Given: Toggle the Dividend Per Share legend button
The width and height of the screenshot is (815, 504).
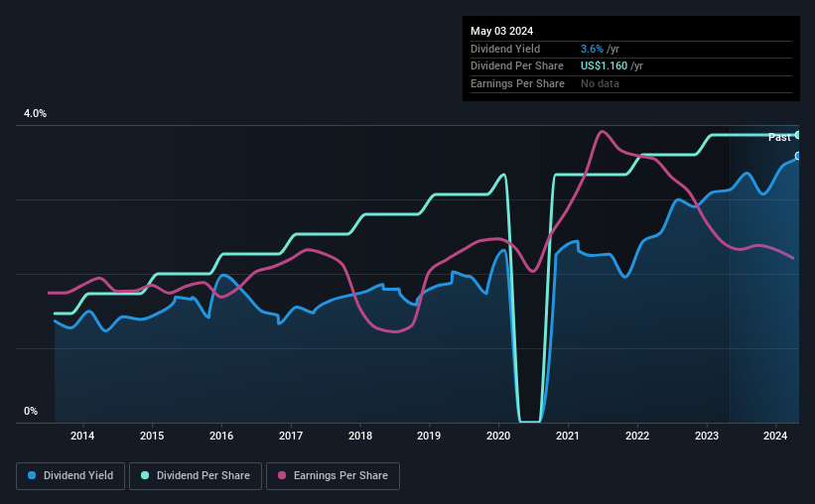Looking at the screenshot, I should [196, 476].
